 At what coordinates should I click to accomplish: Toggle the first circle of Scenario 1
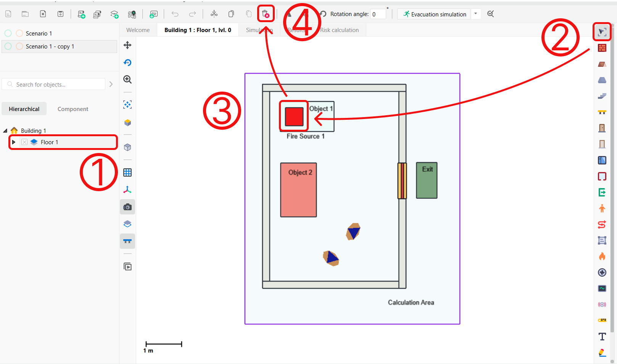coord(8,34)
